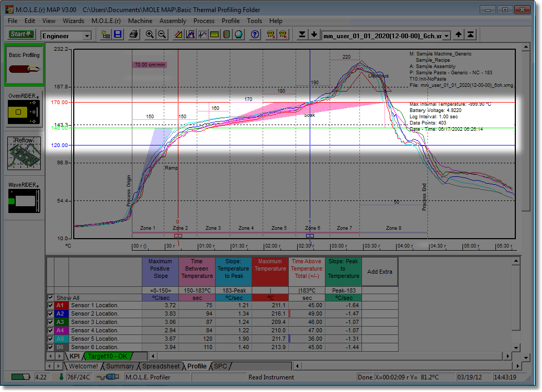Click the blue globe toolbar icon
The height and width of the screenshot is (392, 542).
pyautogui.click(x=239, y=35)
